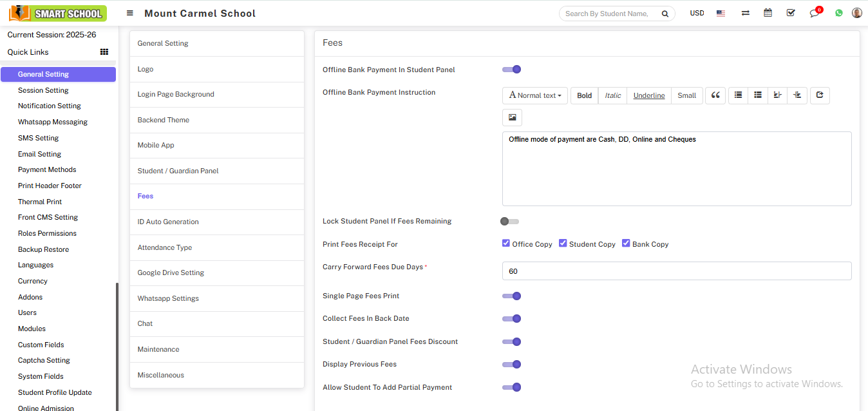Open the WhatsApp icon in header
This screenshot has height=411, width=868.
(x=838, y=13)
